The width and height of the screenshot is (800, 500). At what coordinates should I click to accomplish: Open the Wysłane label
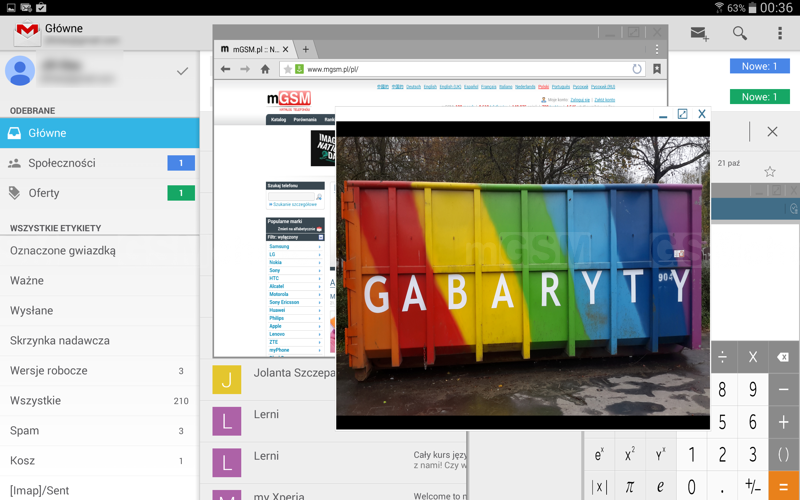point(32,311)
